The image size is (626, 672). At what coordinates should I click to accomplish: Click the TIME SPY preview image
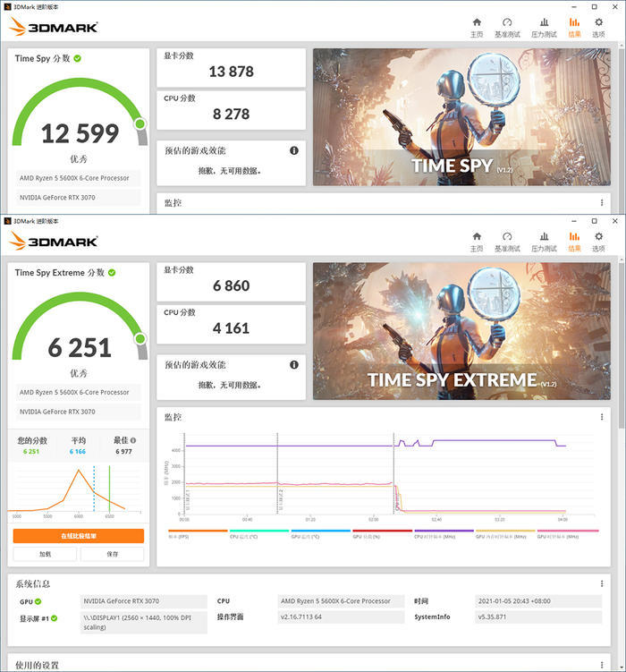(461, 117)
